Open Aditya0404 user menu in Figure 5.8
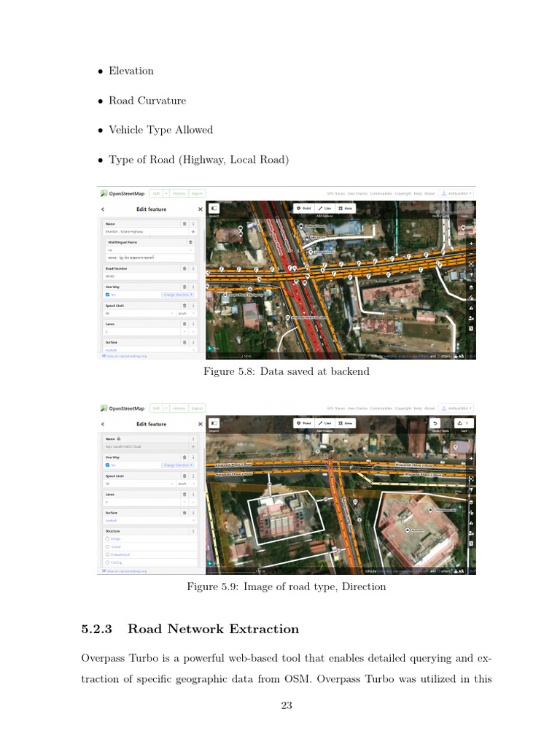Viewport: 560px width, 747px height. coord(456,193)
